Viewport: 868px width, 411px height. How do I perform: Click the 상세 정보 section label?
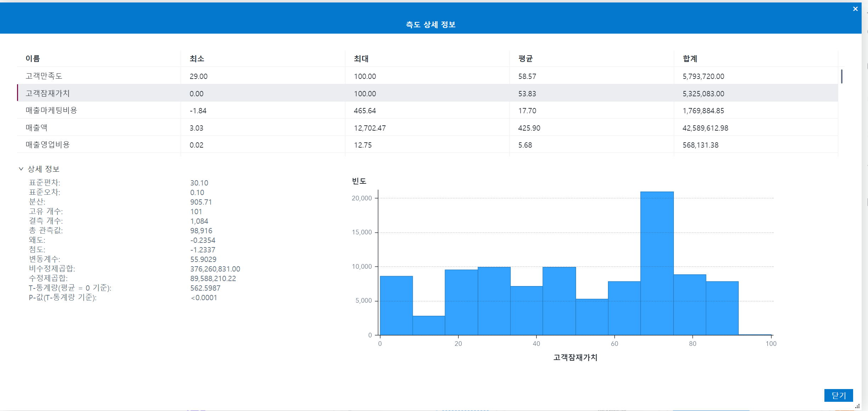(44, 169)
